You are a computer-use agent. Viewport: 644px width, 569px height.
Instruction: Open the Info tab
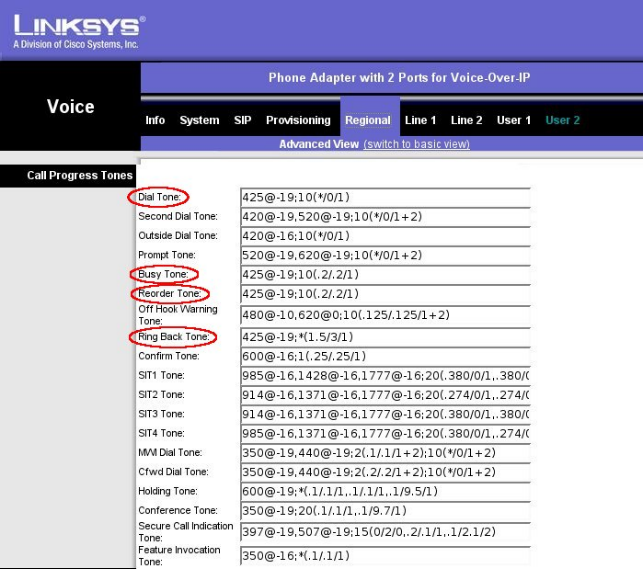pos(155,120)
